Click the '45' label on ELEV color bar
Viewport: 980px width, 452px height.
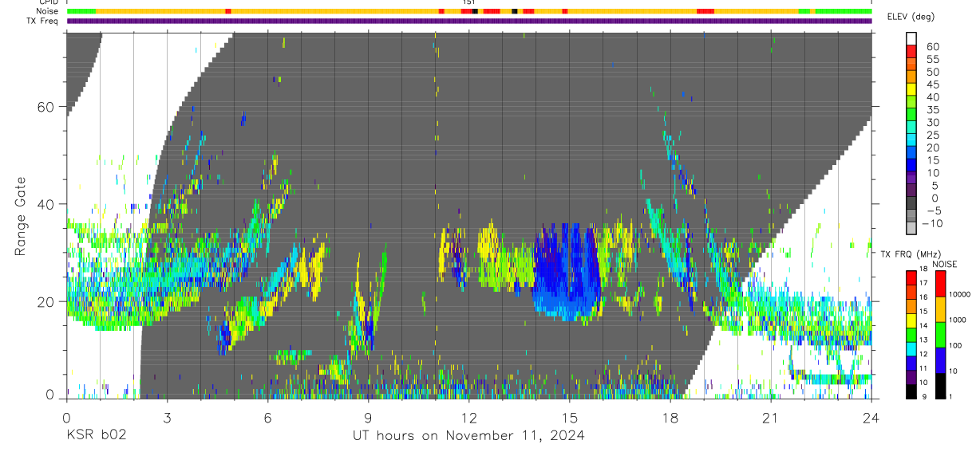932,85
